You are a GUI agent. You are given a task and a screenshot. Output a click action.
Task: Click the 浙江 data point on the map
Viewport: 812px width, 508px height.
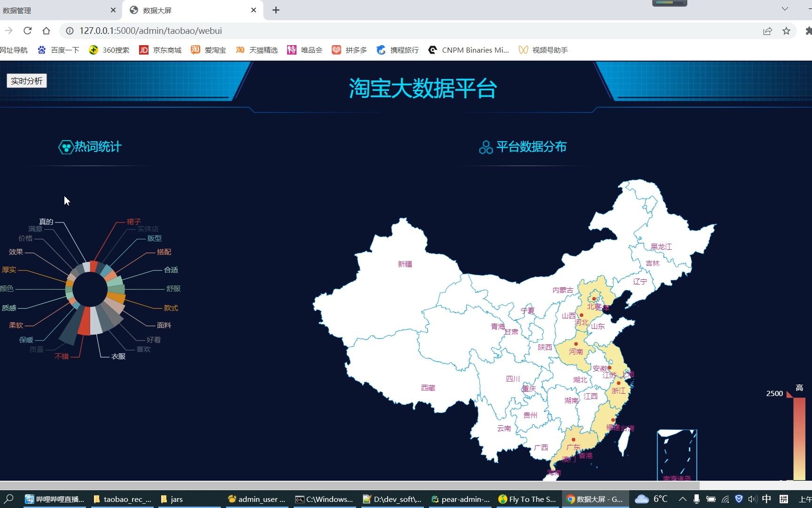[618, 383]
